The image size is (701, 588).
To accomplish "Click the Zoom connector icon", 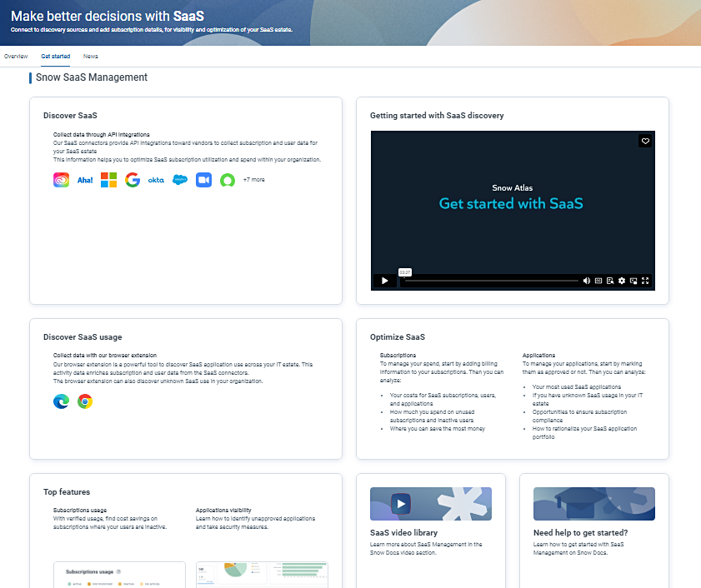I will (203, 180).
